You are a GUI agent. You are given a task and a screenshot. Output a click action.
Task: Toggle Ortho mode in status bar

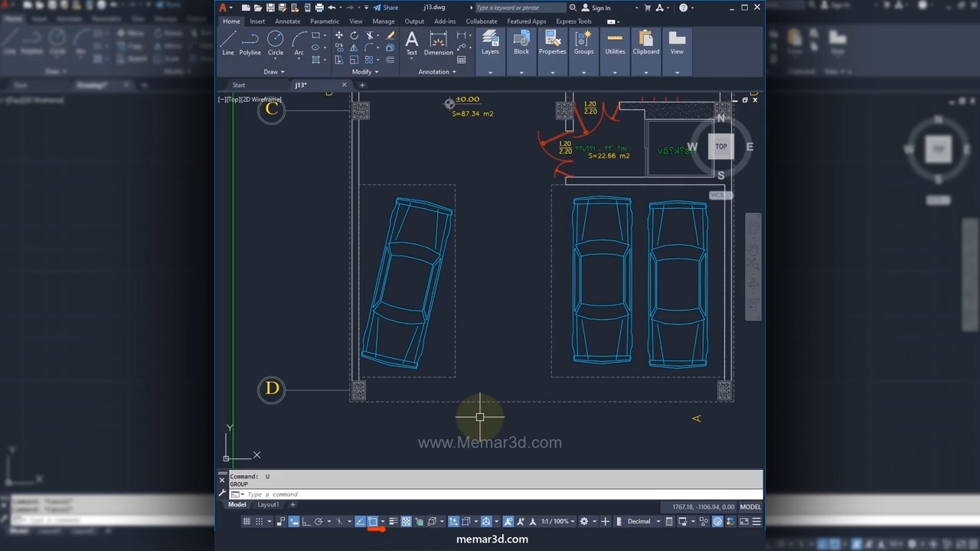pos(306,522)
